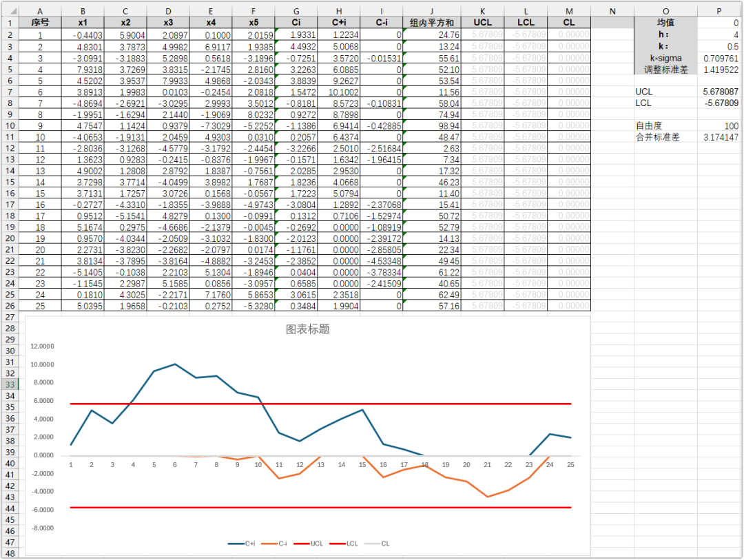Select the x1 value 7.9318
This screenshot has width=744, height=560.
(83, 70)
